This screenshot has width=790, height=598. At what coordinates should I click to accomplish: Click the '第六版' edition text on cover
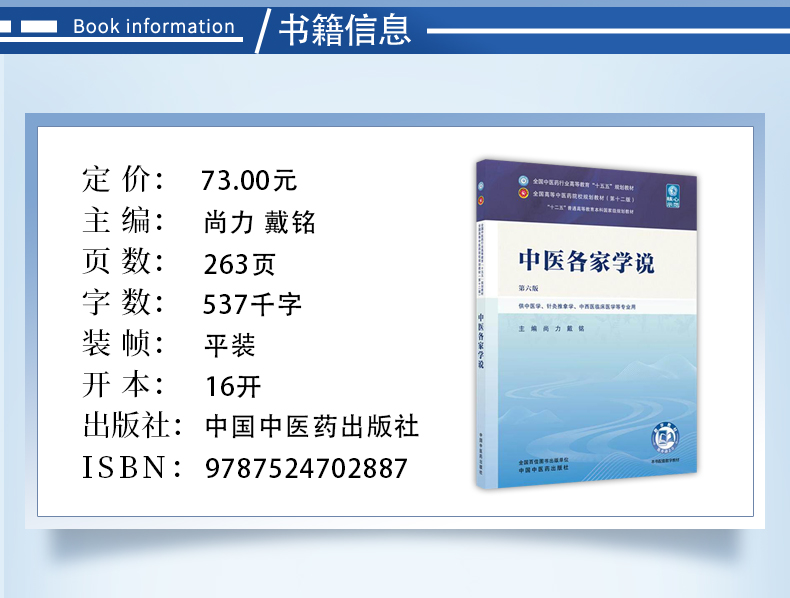[x=529, y=288]
